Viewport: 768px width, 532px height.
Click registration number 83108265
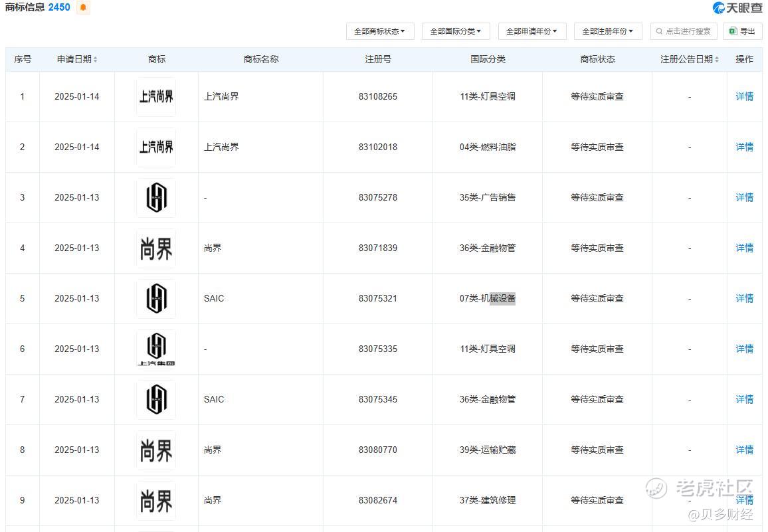(x=378, y=96)
